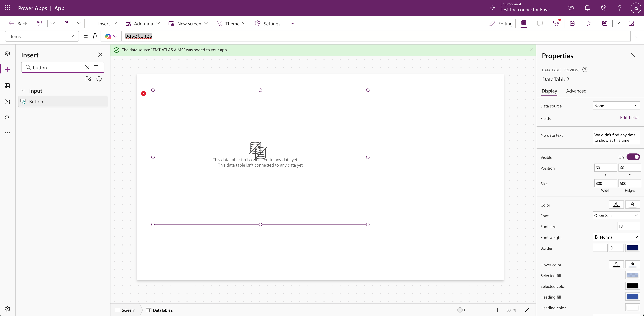Click the App checker stethoscope icon
Screen dimensions: 644x316
click(x=556, y=24)
